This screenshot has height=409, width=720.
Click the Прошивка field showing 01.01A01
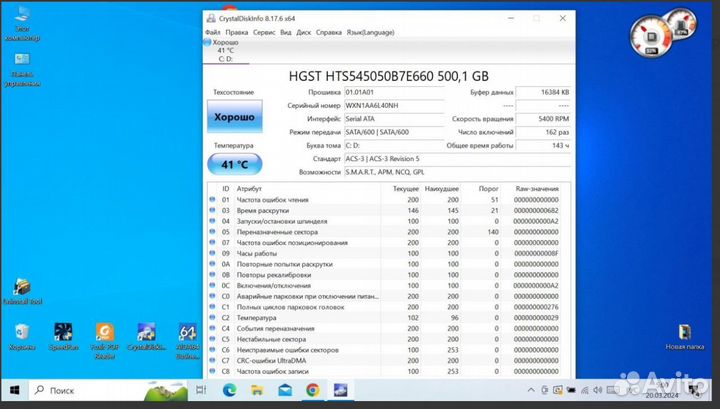pyautogui.click(x=394, y=92)
